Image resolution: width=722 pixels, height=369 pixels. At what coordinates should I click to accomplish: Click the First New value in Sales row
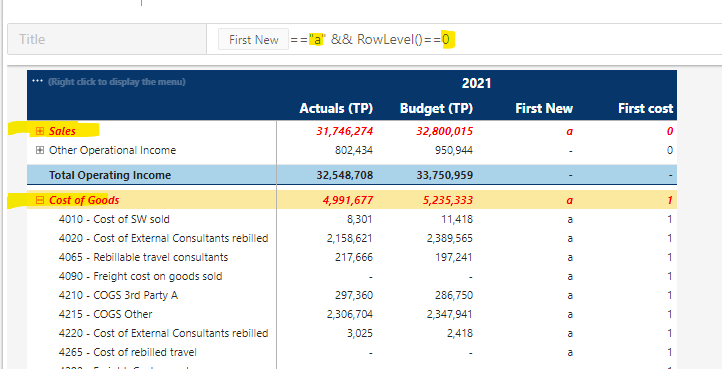click(x=570, y=131)
